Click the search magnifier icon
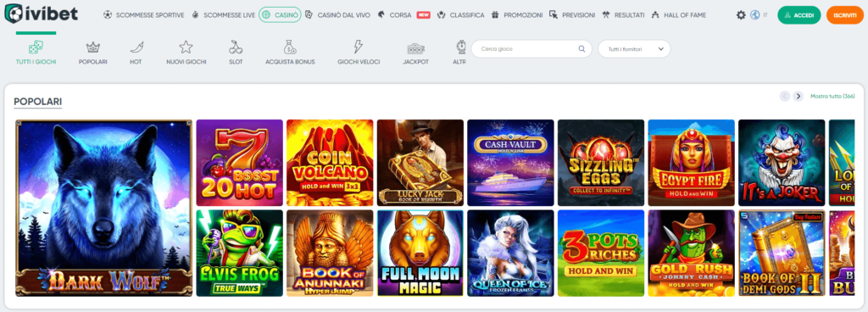 click(581, 48)
